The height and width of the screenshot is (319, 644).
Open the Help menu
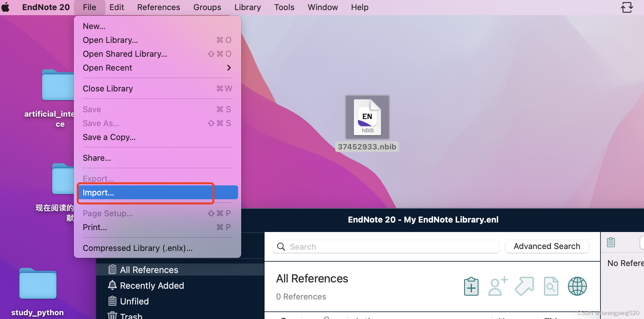pyautogui.click(x=360, y=7)
